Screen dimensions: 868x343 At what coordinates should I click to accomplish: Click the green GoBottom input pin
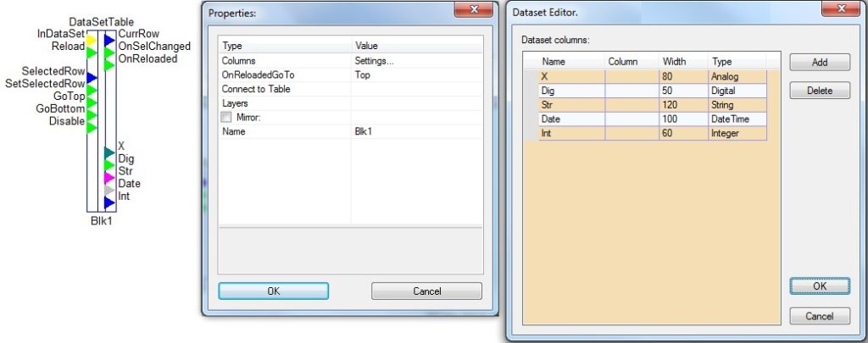coord(92,115)
